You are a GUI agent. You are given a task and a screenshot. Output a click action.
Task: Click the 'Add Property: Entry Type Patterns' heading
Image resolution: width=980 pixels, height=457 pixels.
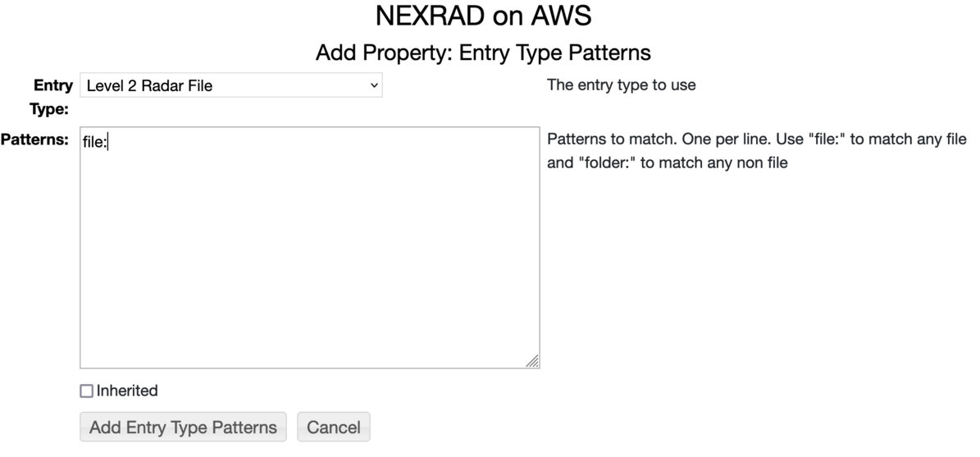(483, 53)
